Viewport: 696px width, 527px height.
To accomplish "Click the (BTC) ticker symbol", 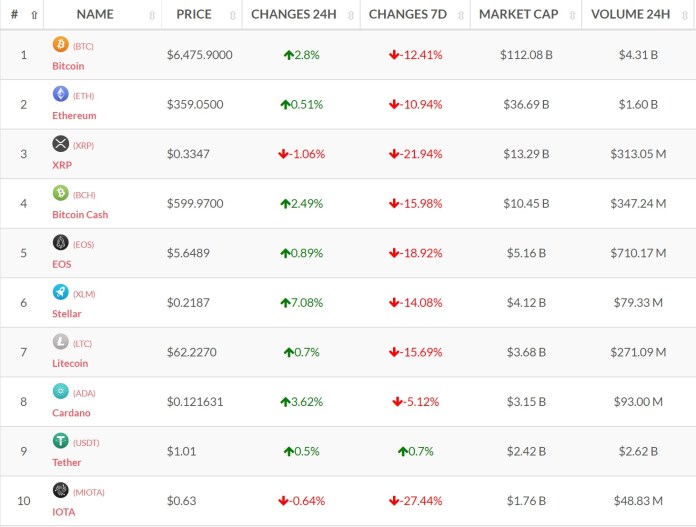I will pos(83,46).
